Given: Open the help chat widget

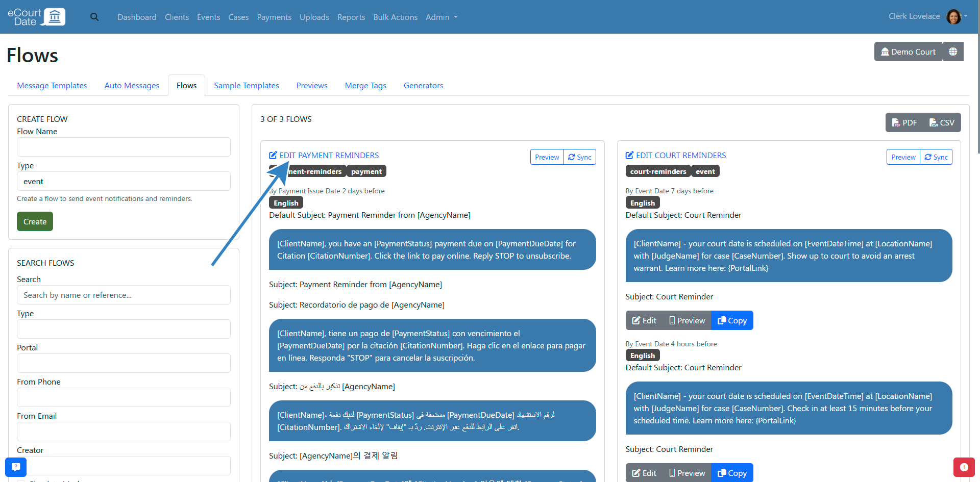Looking at the screenshot, I should [16, 467].
